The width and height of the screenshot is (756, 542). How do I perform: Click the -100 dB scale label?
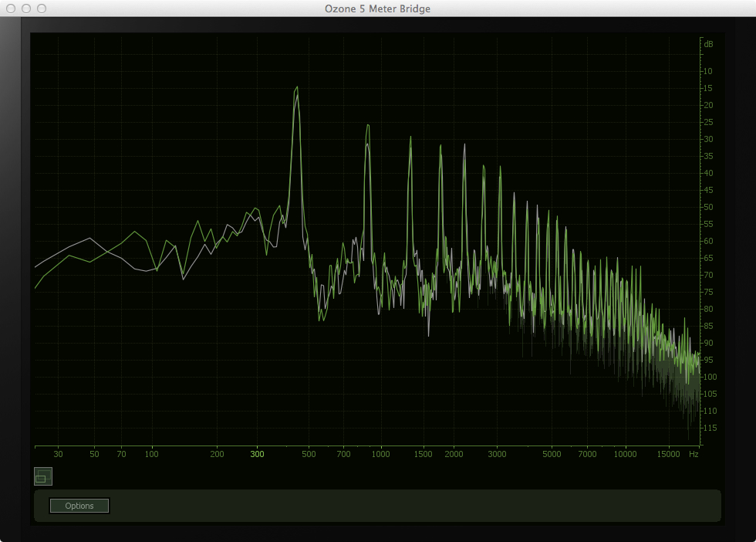709,377
